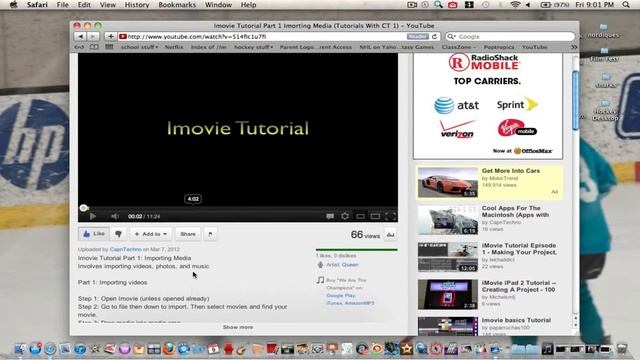Open Get More Into Cars video thumbnail
Image resolution: width=640 pixels, height=360 pixels.
[448, 182]
